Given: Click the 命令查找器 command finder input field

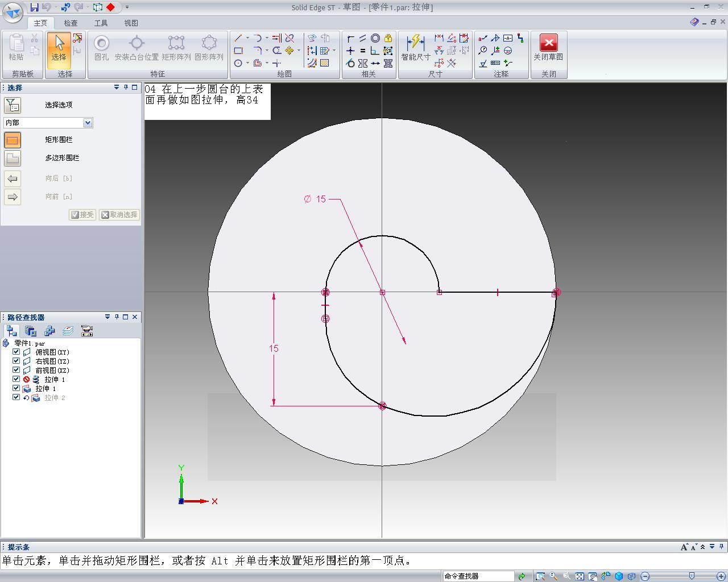Looking at the screenshot, I should pyautogui.click(x=478, y=576).
